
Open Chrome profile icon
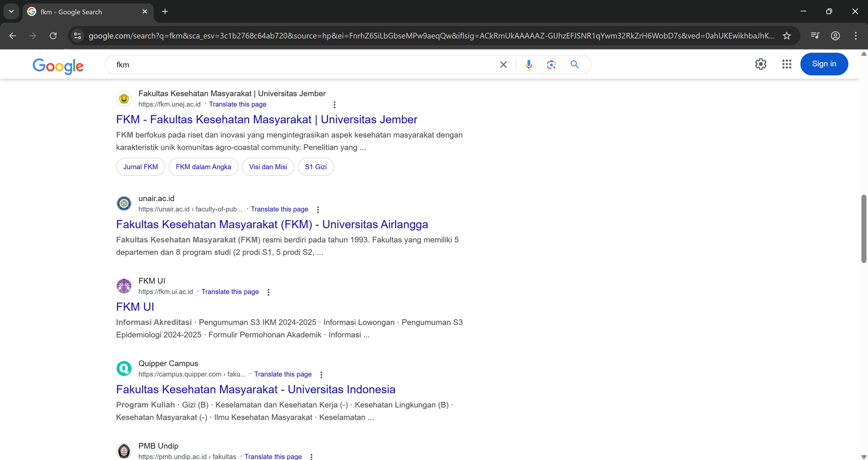835,36
